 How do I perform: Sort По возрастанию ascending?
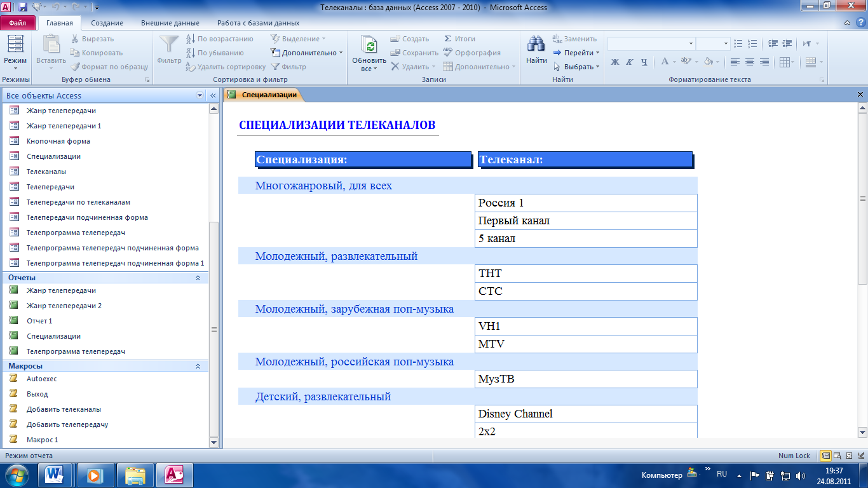click(x=219, y=39)
